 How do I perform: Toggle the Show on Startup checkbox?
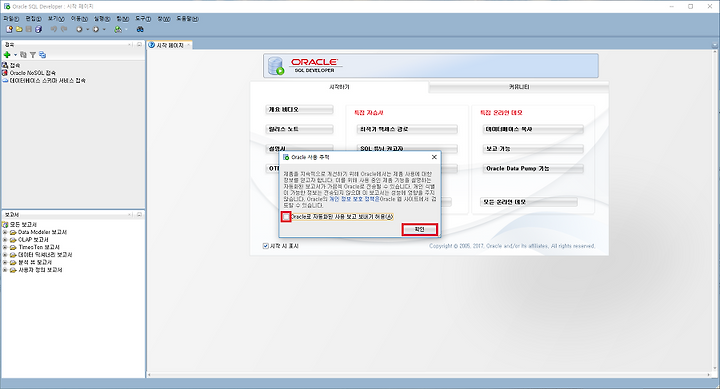pos(265,246)
